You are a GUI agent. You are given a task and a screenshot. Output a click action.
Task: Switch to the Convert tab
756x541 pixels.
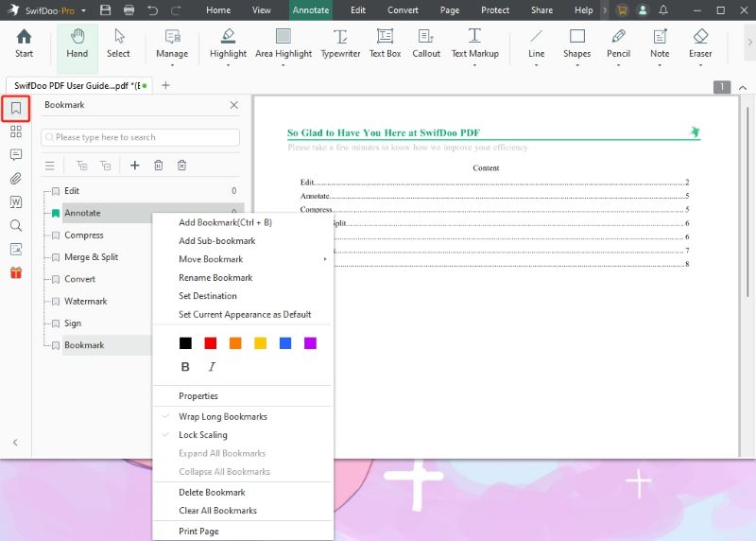point(403,10)
